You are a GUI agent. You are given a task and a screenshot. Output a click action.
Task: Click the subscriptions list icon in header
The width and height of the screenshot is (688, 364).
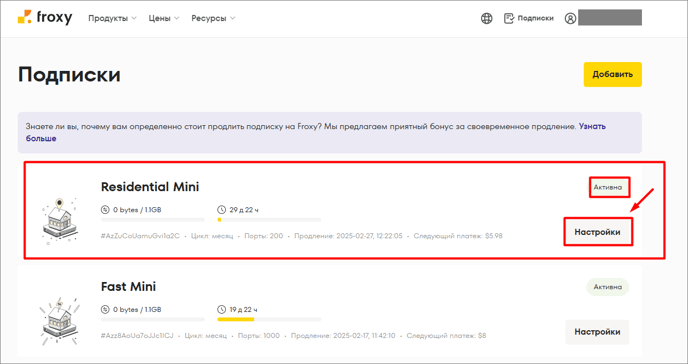(x=509, y=18)
